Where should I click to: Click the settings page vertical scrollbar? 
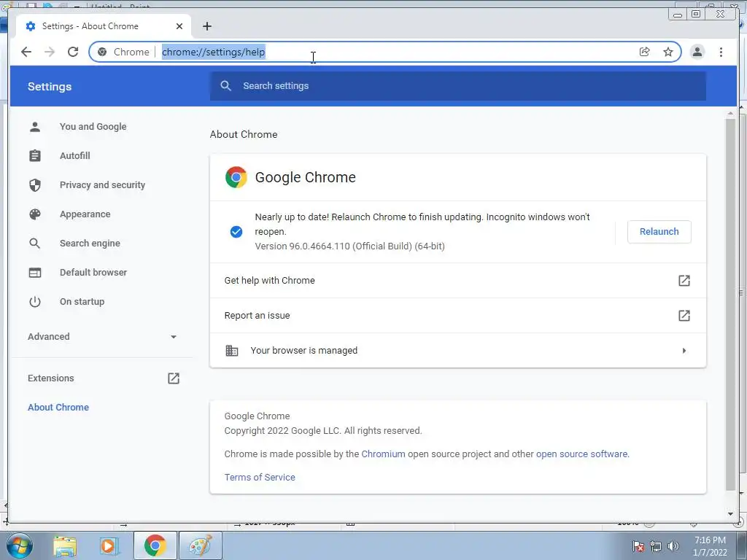point(729,304)
